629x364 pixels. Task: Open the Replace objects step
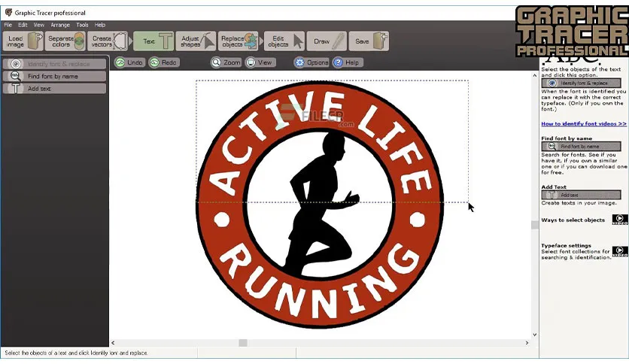pyautogui.click(x=239, y=41)
